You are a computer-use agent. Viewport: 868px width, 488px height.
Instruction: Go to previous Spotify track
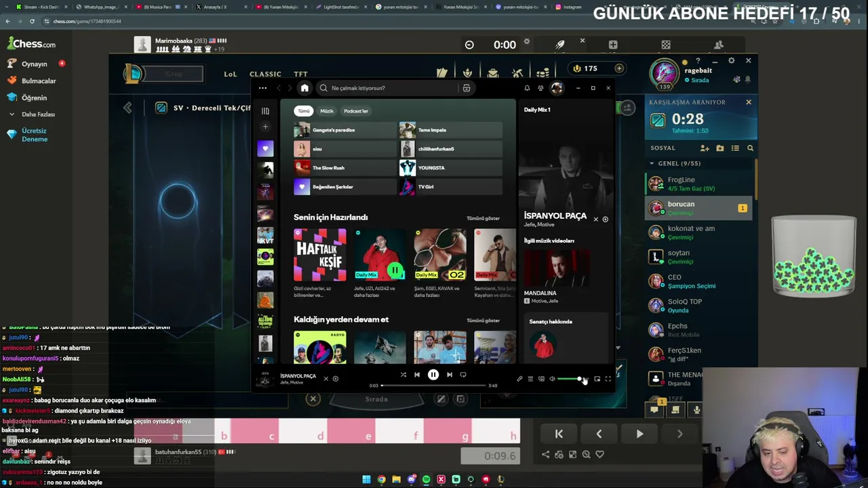tap(417, 375)
